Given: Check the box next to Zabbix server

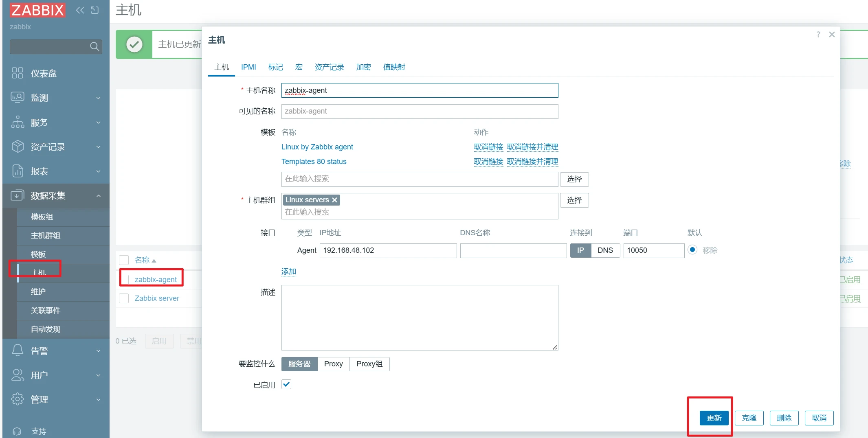Looking at the screenshot, I should pos(124,298).
